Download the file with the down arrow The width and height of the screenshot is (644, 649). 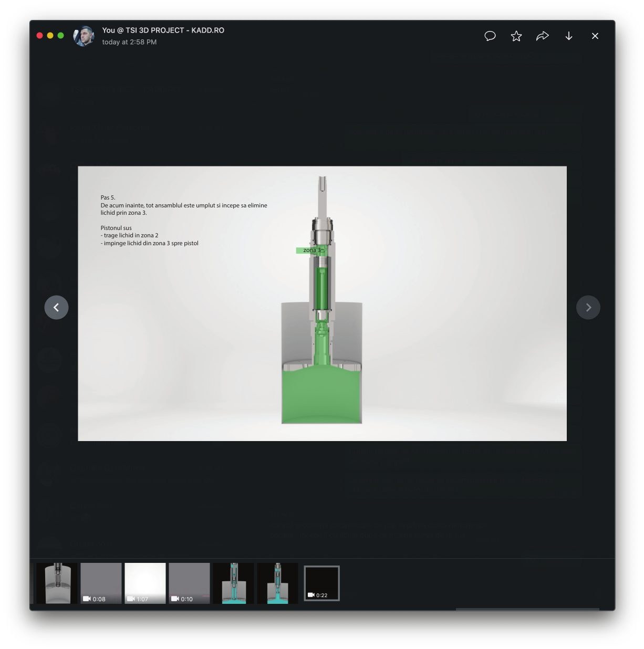pos(568,36)
